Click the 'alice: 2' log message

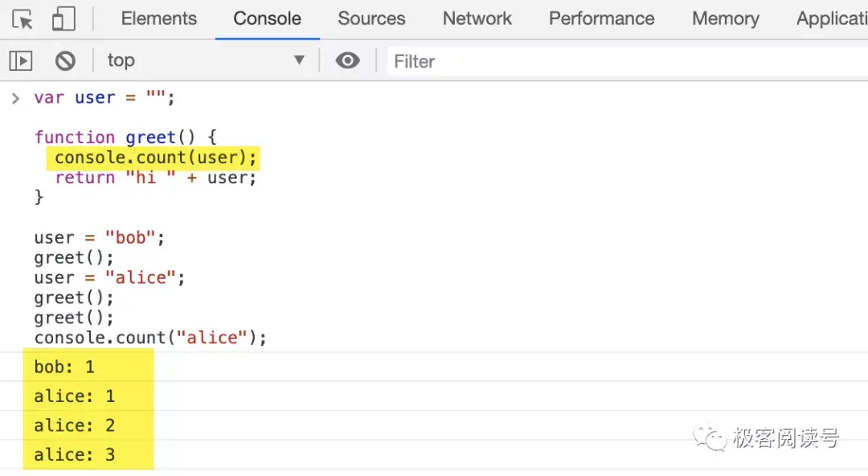(75, 425)
